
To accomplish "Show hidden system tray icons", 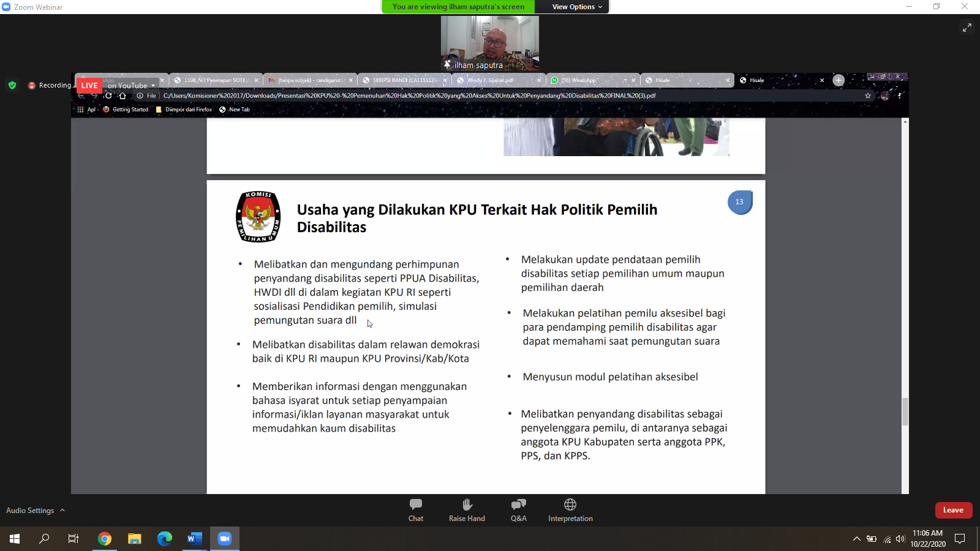I will click(x=856, y=539).
